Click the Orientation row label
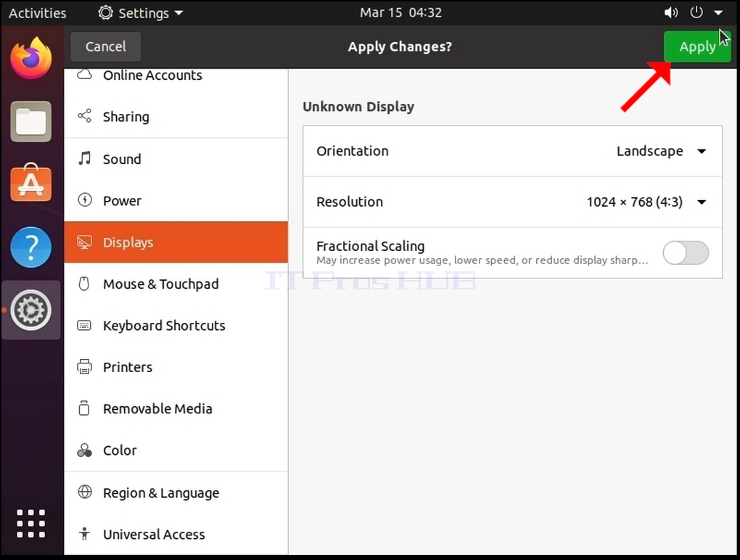The height and width of the screenshot is (560, 740). (353, 151)
